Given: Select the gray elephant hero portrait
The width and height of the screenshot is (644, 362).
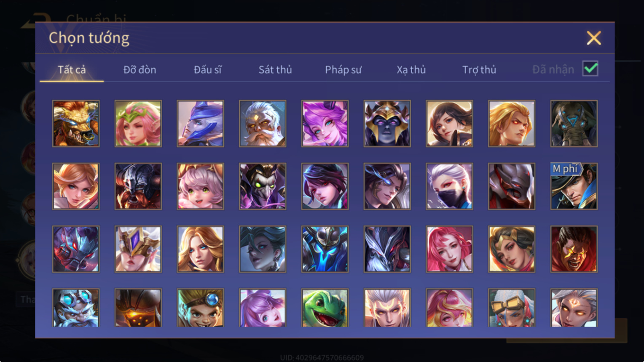Looking at the screenshot, I should tap(574, 123).
